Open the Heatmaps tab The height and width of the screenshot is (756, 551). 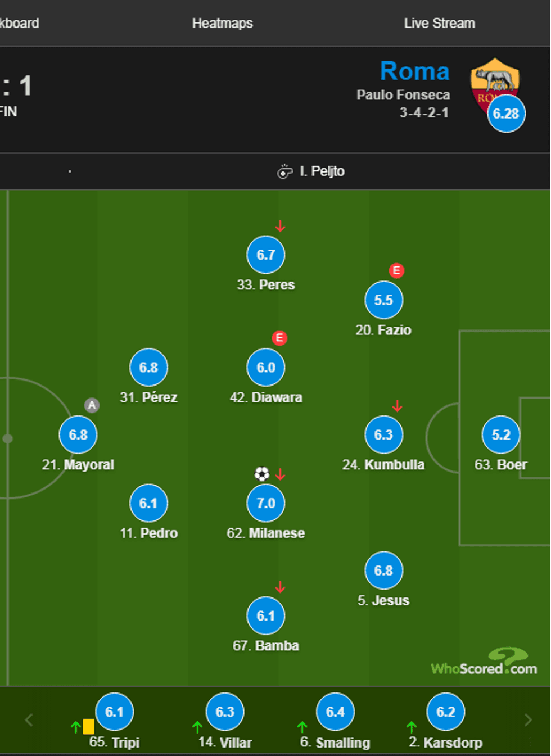222,23
